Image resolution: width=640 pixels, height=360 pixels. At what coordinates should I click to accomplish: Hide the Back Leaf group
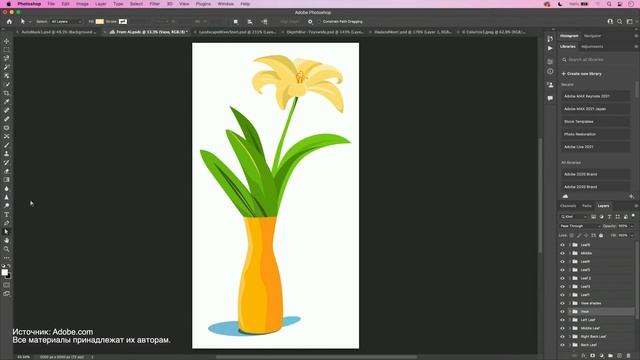(562, 345)
